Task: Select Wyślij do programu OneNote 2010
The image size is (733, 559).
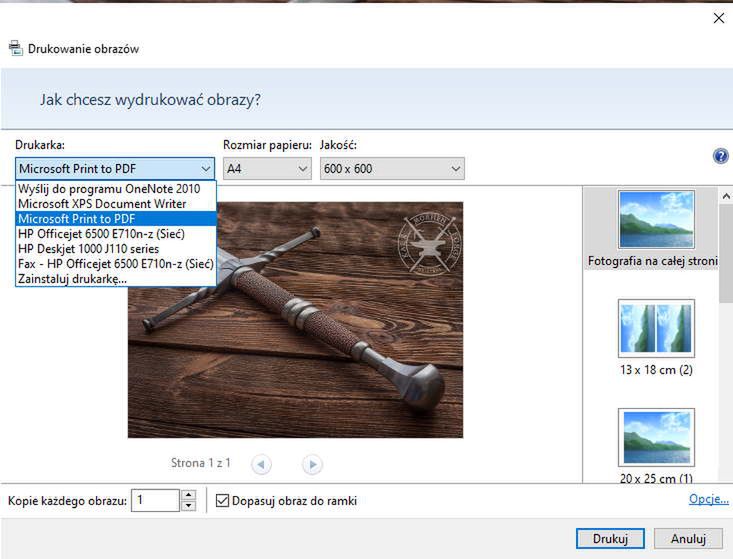Action: [116, 189]
